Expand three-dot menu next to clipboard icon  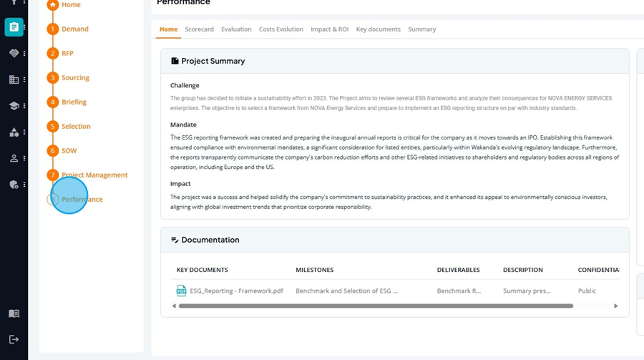tap(24, 27)
